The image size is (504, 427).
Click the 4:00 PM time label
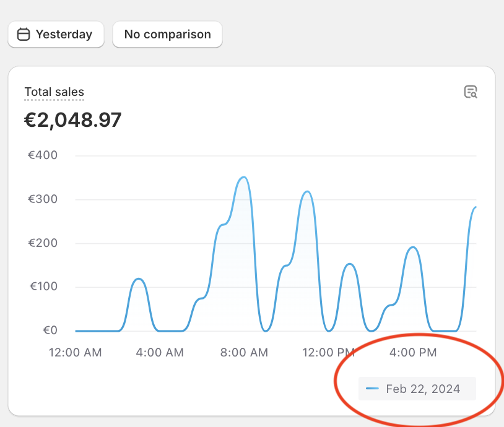pos(413,353)
